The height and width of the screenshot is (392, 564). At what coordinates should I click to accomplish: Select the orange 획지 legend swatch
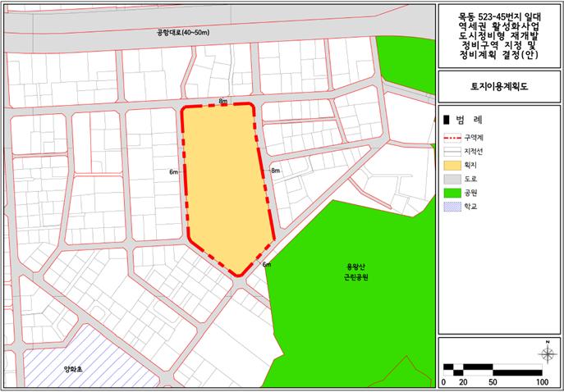(x=451, y=165)
